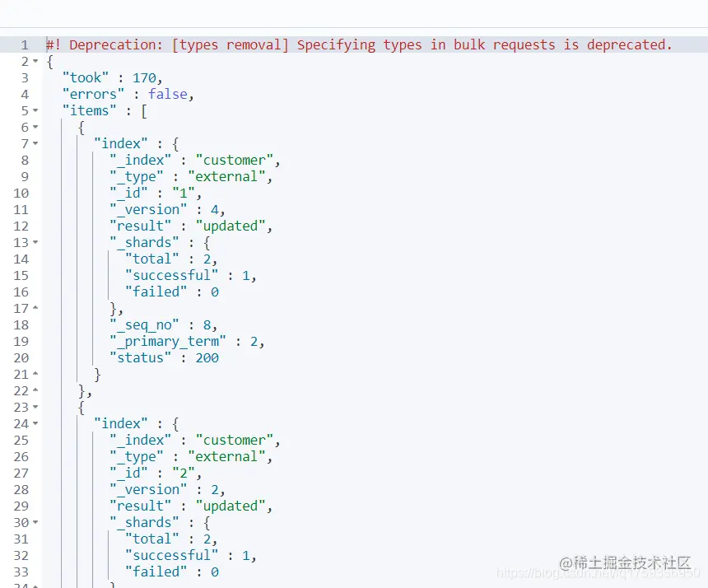Click "_type" : "external" on line 9
Screen dimensions: 708x588
191,176
